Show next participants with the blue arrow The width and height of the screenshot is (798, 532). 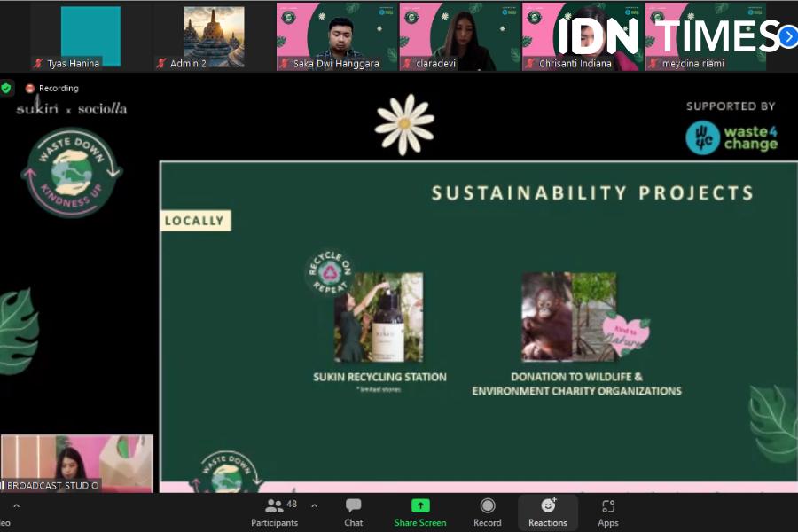tap(788, 36)
